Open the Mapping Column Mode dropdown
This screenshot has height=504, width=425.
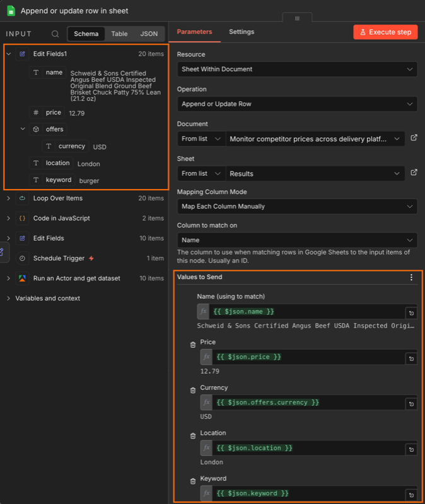pos(297,207)
